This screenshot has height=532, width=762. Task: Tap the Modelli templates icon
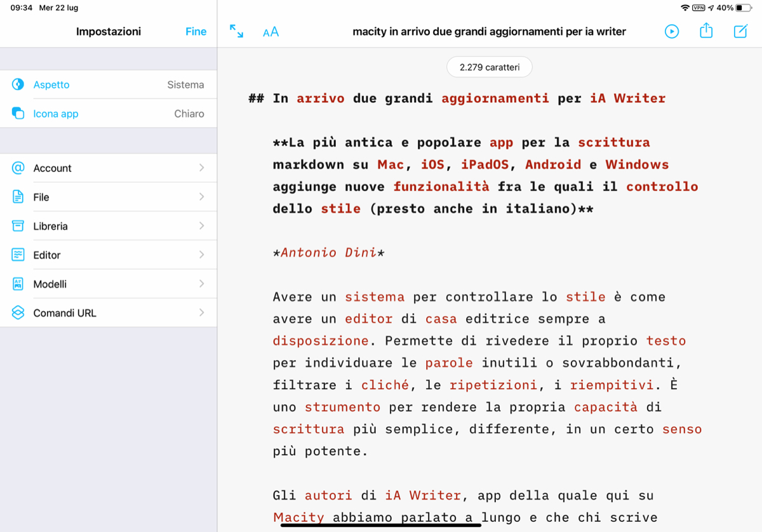tap(18, 284)
